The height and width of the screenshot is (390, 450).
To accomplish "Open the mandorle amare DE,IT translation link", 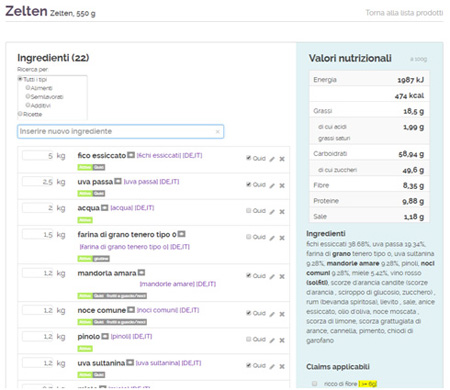I will (178, 284).
